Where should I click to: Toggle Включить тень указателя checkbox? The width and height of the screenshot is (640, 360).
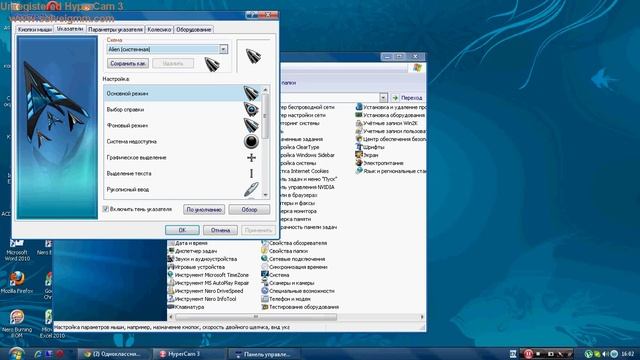point(105,209)
